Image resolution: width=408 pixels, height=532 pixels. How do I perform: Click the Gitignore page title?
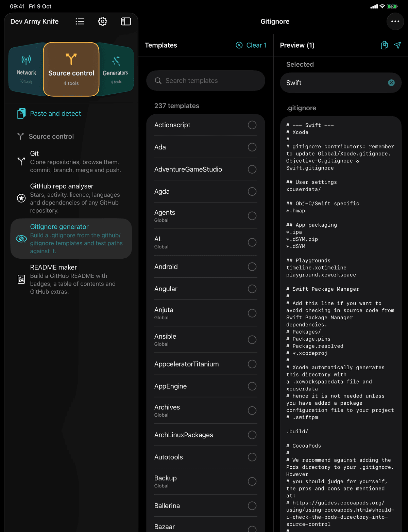pyautogui.click(x=275, y=21)
